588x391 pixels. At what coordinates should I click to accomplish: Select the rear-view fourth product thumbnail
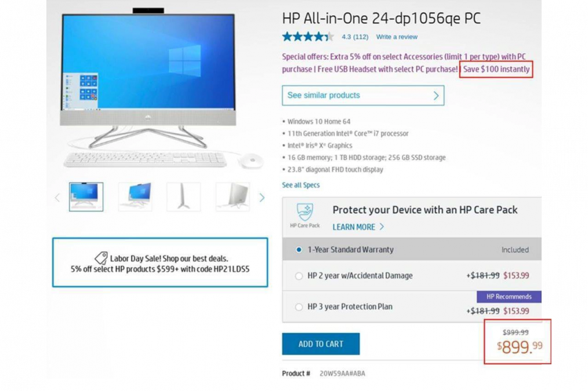(233, 197)
